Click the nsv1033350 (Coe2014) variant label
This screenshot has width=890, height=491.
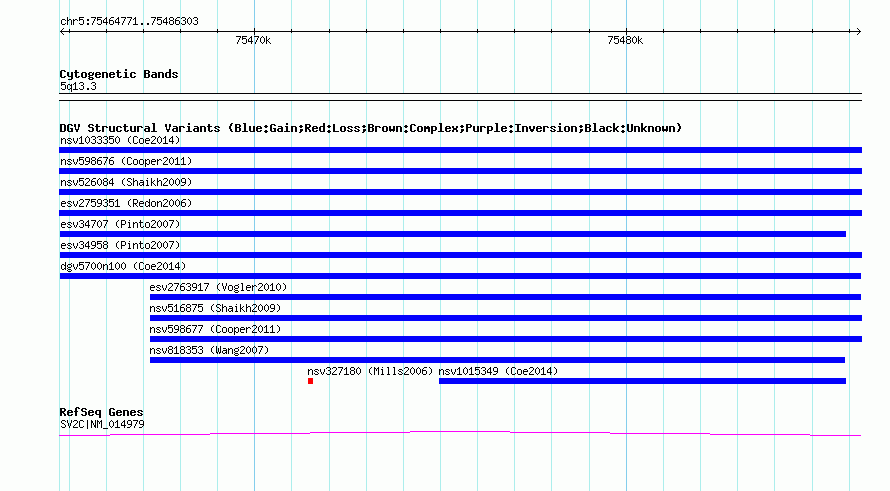click(120, 140)
